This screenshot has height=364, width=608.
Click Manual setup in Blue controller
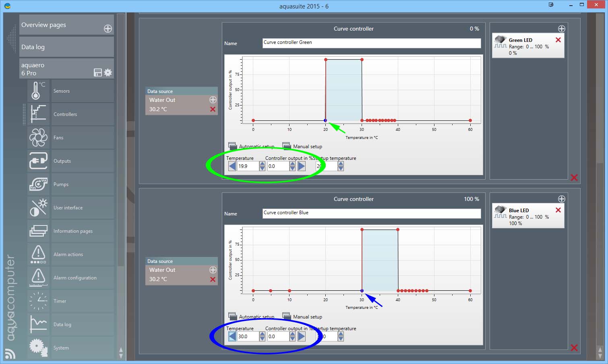[x=302, y=316]
